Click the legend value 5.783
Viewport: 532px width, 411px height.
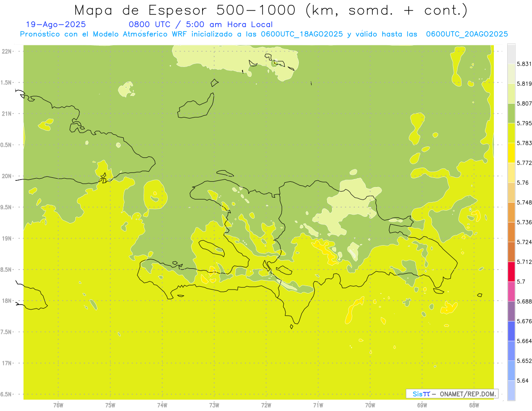(x=524, y=143)
